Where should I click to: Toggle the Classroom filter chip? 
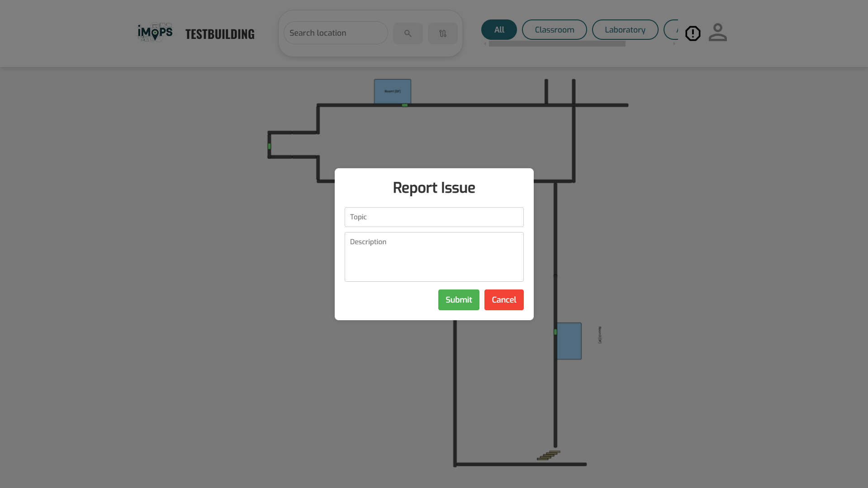point(554,30)
